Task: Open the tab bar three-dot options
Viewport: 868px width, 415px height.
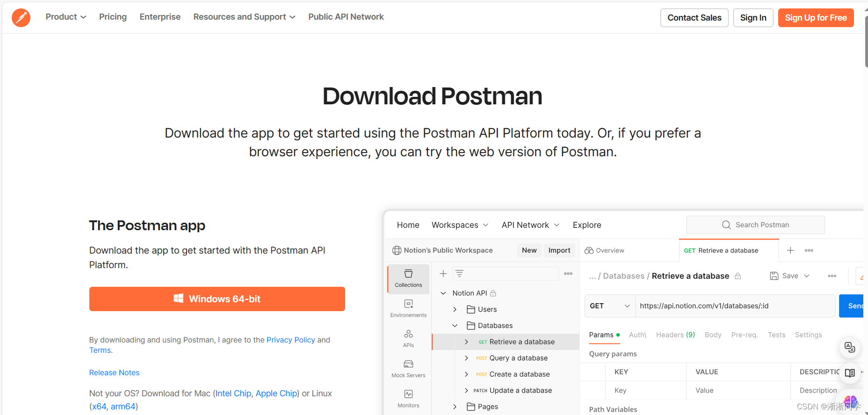Action: [x=809, y=250]
